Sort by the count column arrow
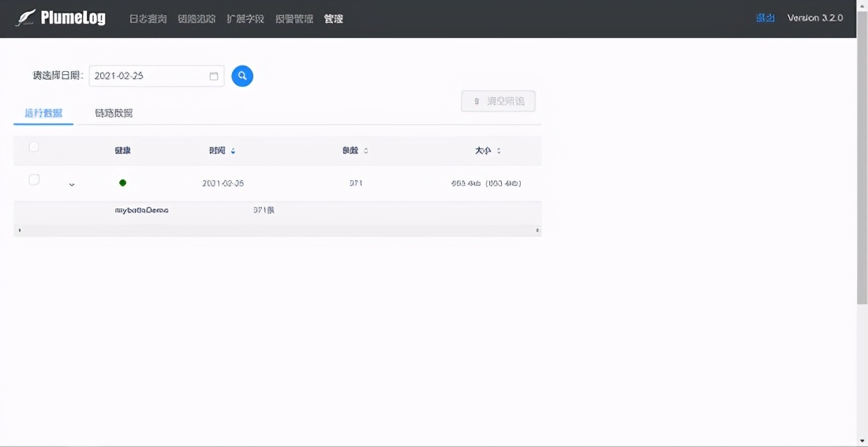868x447 pixels. click(x=366, y=151)
